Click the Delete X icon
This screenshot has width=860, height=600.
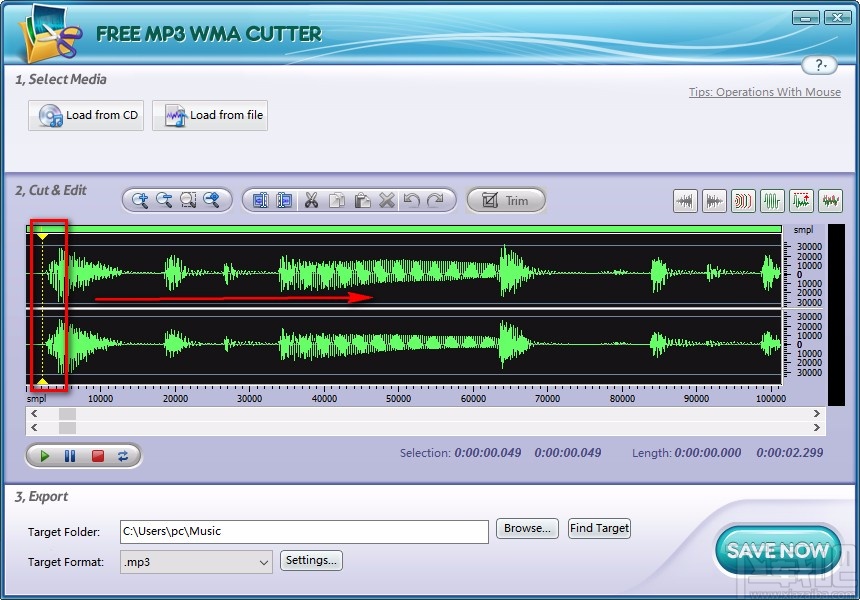click(x=387, y=200)
